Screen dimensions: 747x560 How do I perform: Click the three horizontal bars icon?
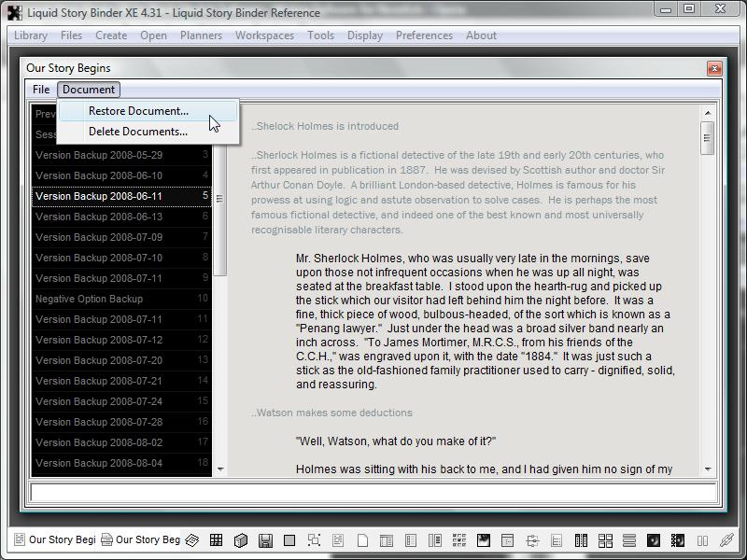(x=629, y=540)
